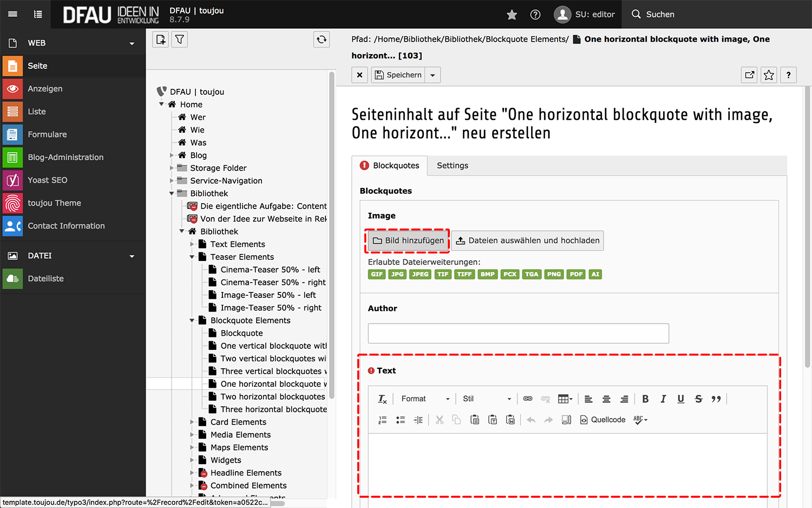The height and width of the screenshot is (508, 812).
Task: Switch to the Settings tab
Action: (453, 166)
